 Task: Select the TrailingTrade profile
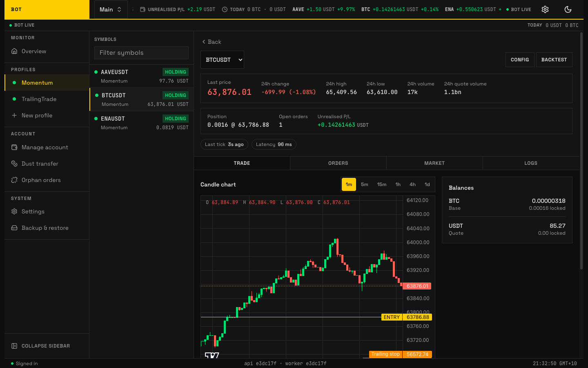pos(47,99)
